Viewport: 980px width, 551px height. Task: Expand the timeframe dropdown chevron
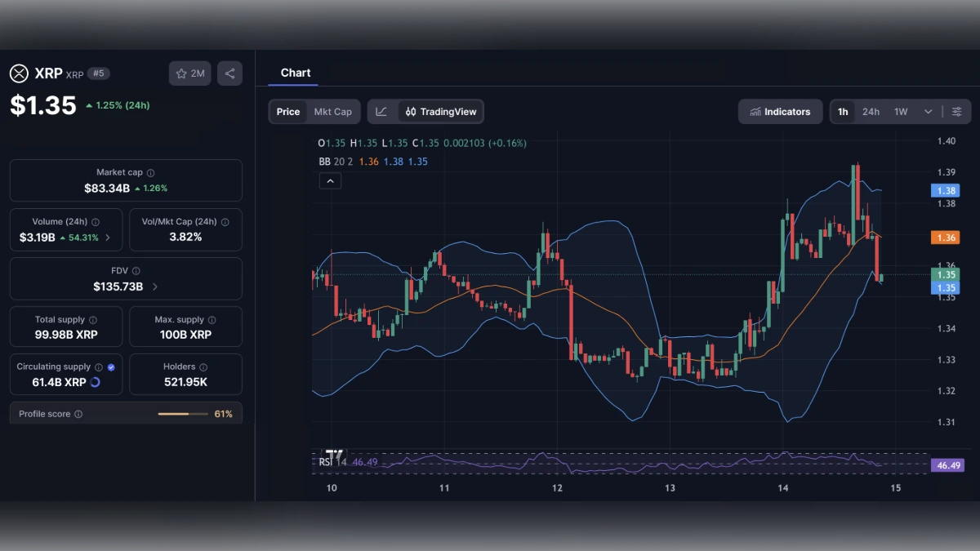pyautogui.click(x=926, y=111)
